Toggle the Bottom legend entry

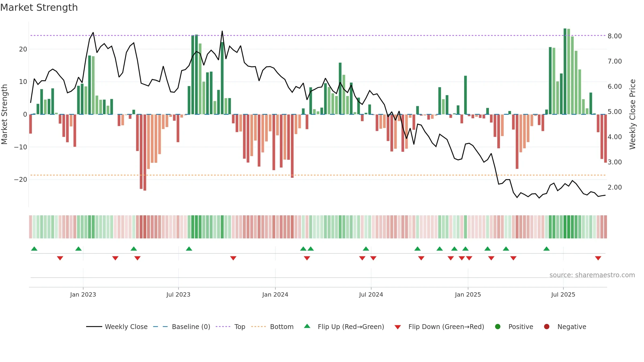pos(272,327)
